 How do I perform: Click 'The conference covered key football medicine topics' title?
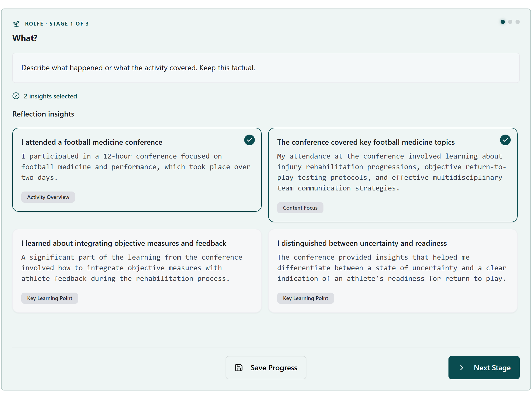(x=366, y=142)
